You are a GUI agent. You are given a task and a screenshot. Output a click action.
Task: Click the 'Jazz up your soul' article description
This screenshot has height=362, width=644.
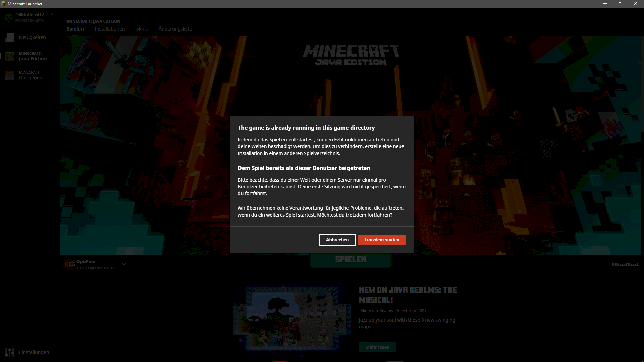407,323
